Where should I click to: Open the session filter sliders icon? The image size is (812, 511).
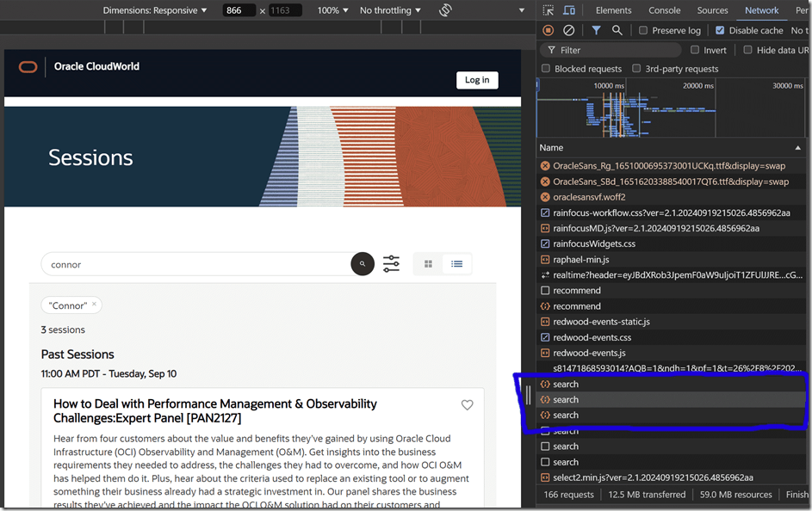click(x=391, y=264)
